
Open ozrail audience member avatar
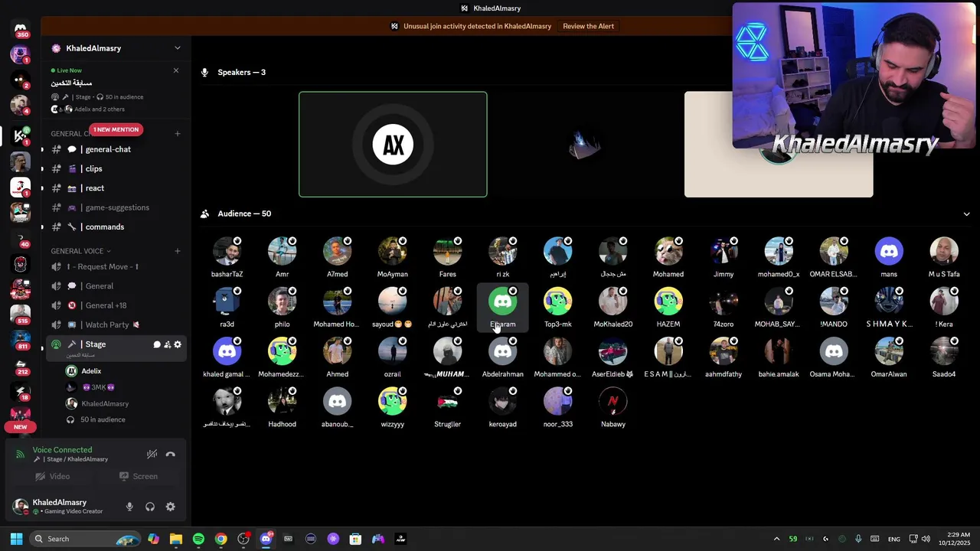coord(393,351)
